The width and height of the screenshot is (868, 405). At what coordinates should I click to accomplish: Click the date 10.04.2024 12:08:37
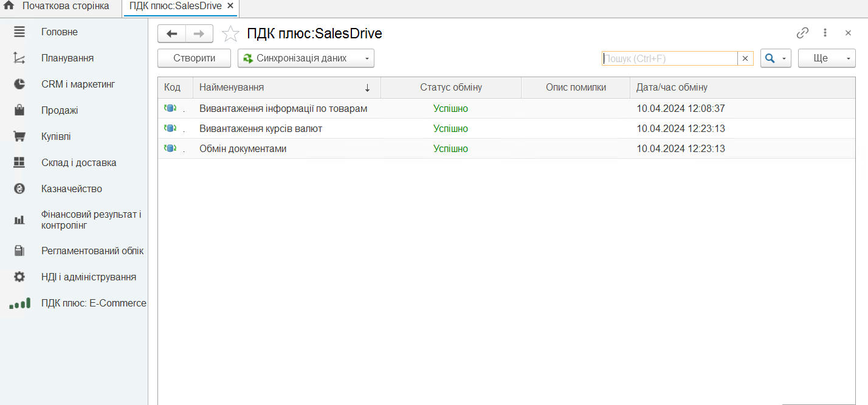tap(681, 109)
